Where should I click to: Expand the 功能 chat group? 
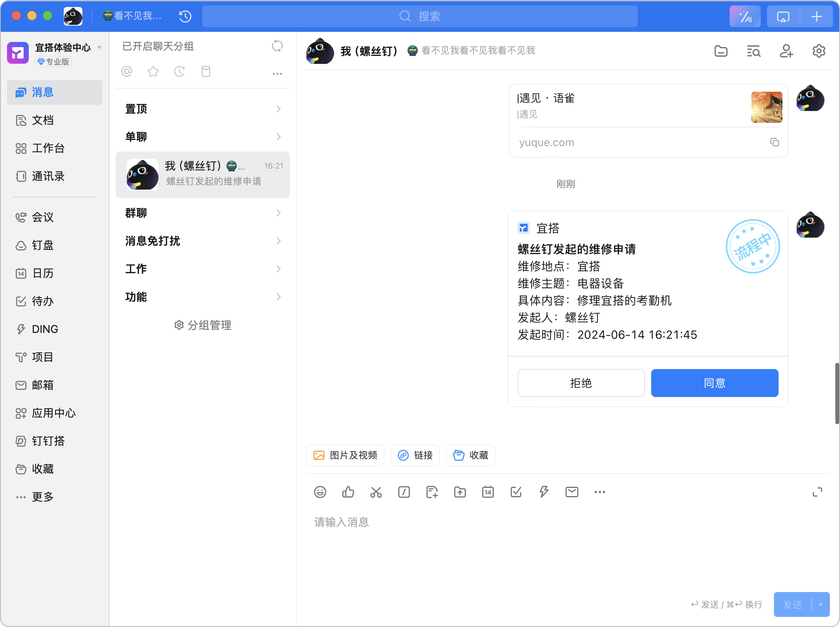coord(203,297)
